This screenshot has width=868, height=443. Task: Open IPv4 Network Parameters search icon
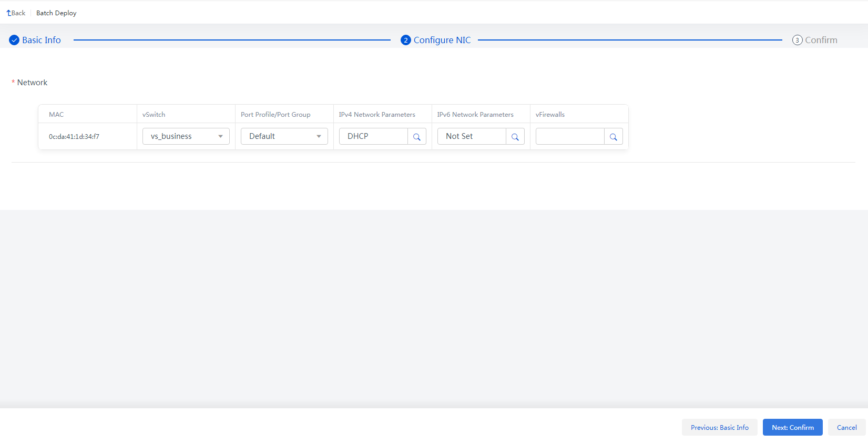(417, 137)
